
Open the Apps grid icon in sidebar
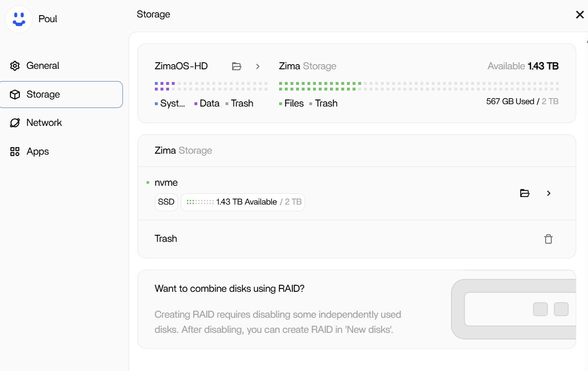(x=15, y=151)
